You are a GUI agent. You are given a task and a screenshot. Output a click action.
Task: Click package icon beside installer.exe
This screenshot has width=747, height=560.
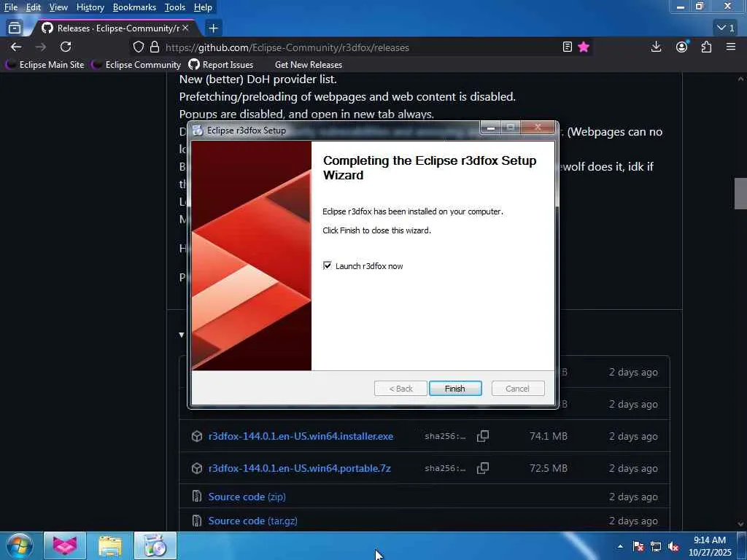coord(197,436)
